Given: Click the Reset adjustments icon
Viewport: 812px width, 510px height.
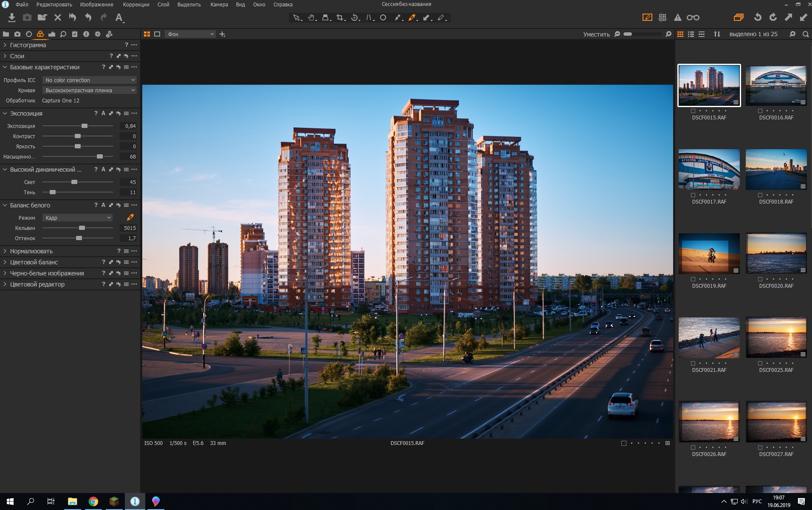Looking at the screenshot, I should coord(73,17).
